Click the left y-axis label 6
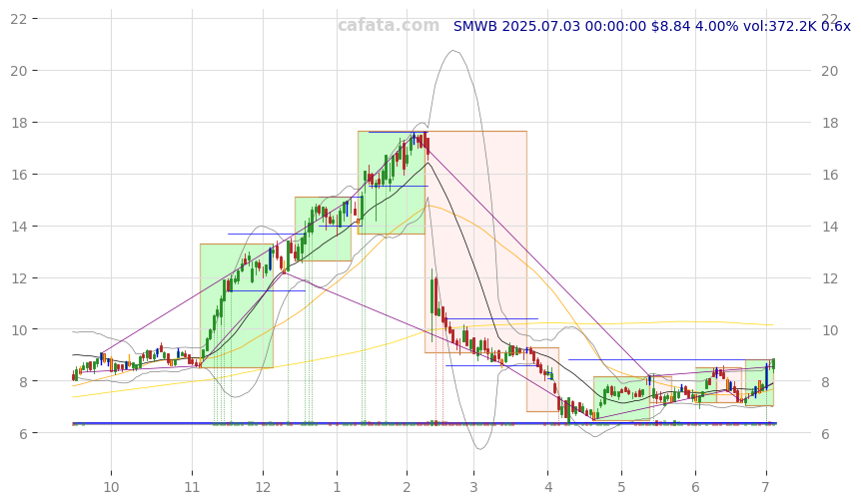The height and width of the screenshot is (504, 861). (x=24, y=434)
